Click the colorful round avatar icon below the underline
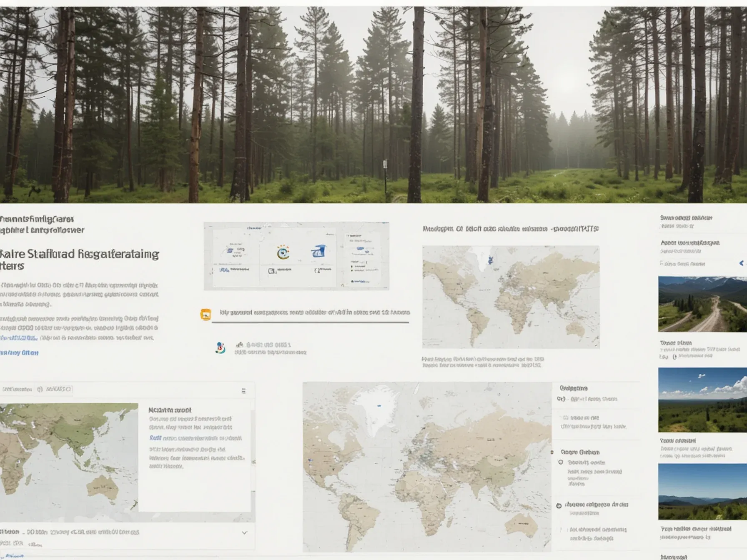 [x=221, y=348]
